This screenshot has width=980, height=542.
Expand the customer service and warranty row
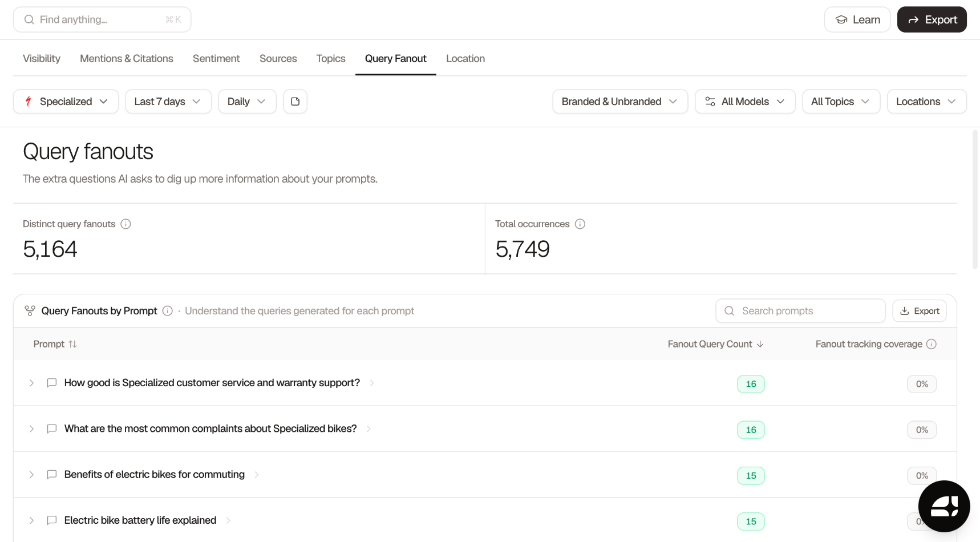[32, 383]
